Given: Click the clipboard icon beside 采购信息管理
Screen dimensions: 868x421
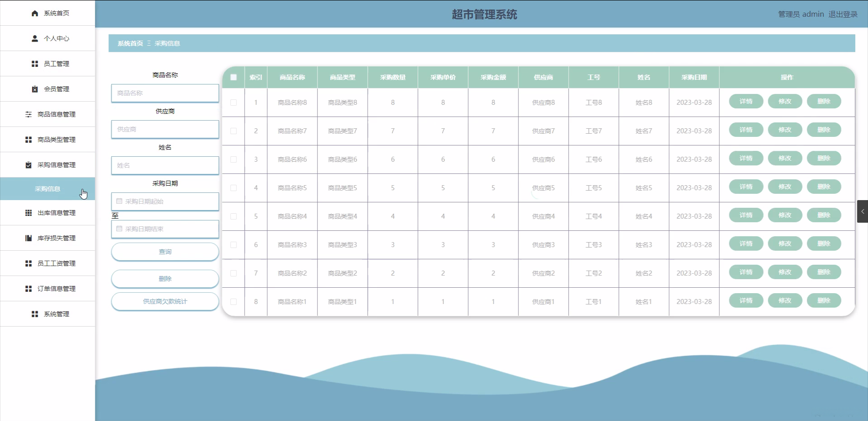Looking at the screenshot, I should [28, 165].
